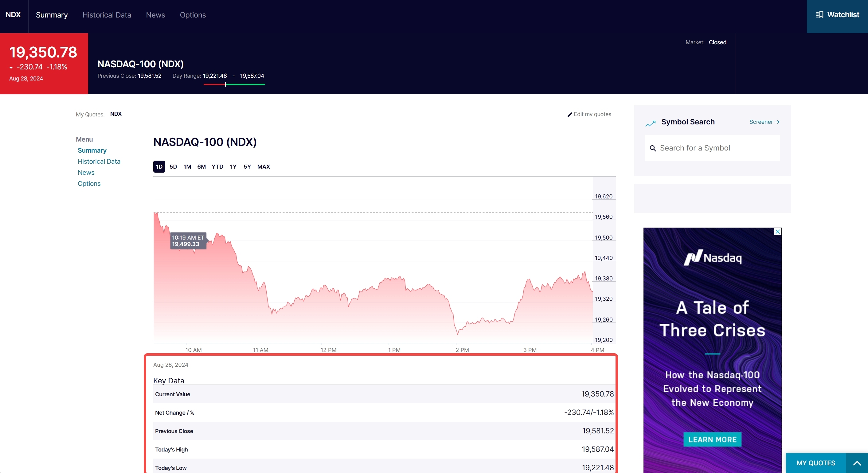
Task: Click the Symbol Search trend icon
Action: click(x=650, y=123)
